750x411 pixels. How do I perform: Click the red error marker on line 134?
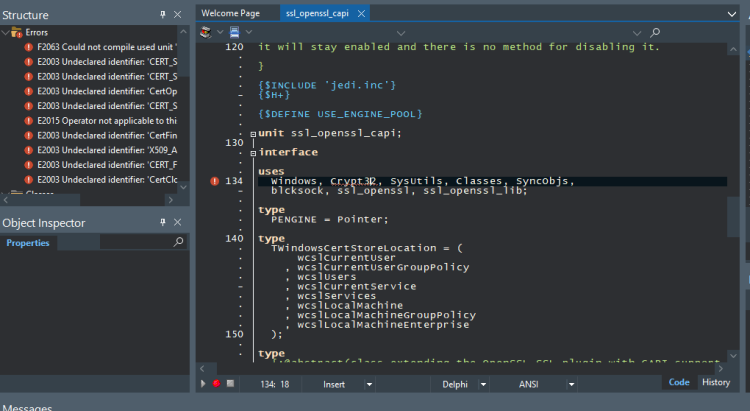click(215, 181)
